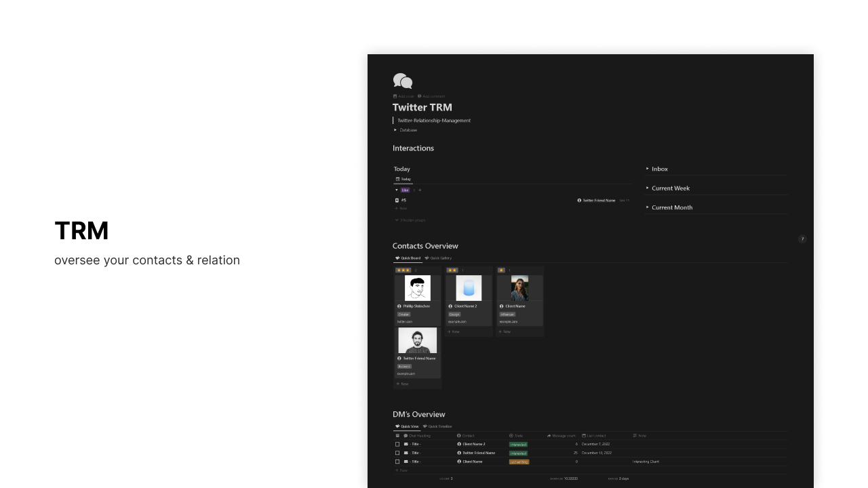Click the Influencer tag
Image resolution: width=868 pixels, height=488 pixels.
point(508,314)
